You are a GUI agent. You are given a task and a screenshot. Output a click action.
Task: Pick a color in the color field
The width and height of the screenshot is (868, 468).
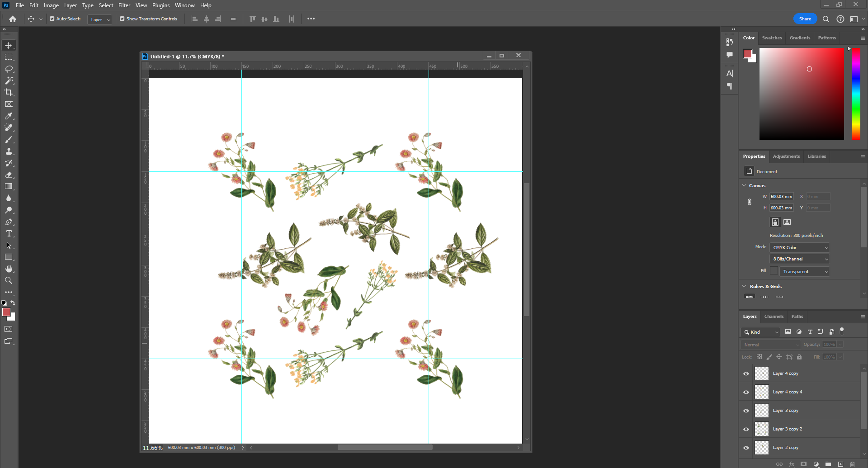(x=802, y=94)
